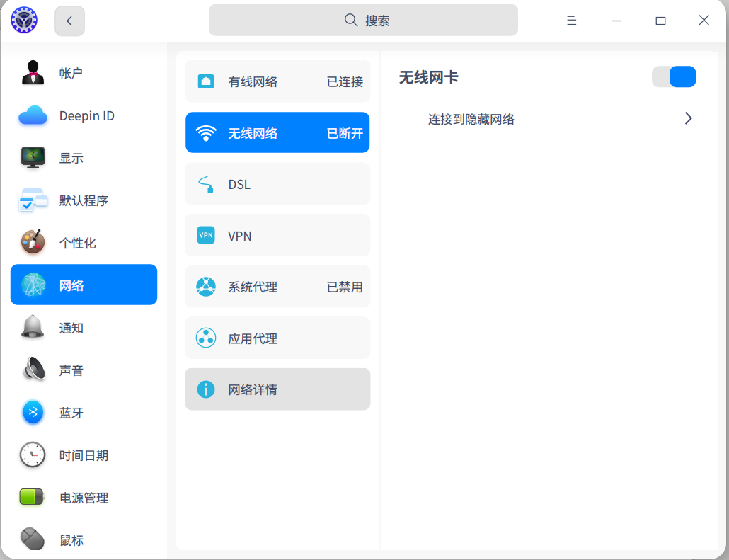729x560 pixels.
Task: View 网络详情 network details
Action: 277,389
